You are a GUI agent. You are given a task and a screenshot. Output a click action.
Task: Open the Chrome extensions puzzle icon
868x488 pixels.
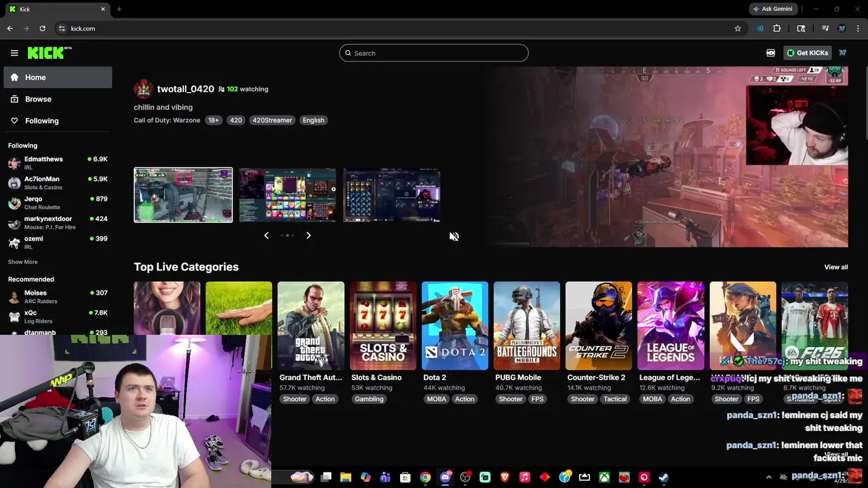(x=777, y=28)
